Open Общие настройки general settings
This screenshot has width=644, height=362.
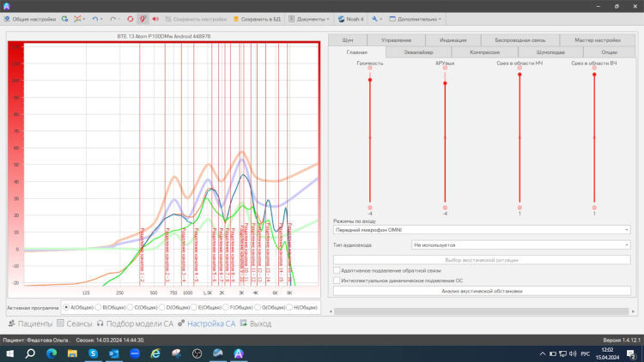[x=29, y=19]
